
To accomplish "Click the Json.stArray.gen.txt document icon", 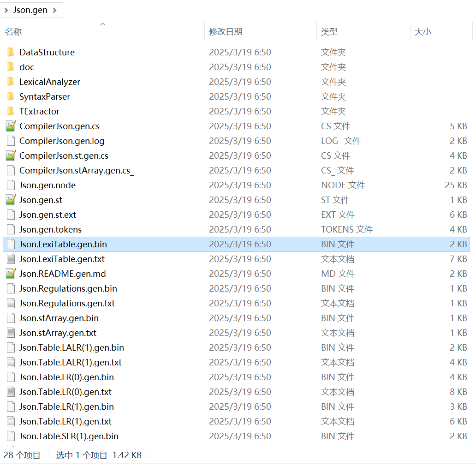I will 11,333.
